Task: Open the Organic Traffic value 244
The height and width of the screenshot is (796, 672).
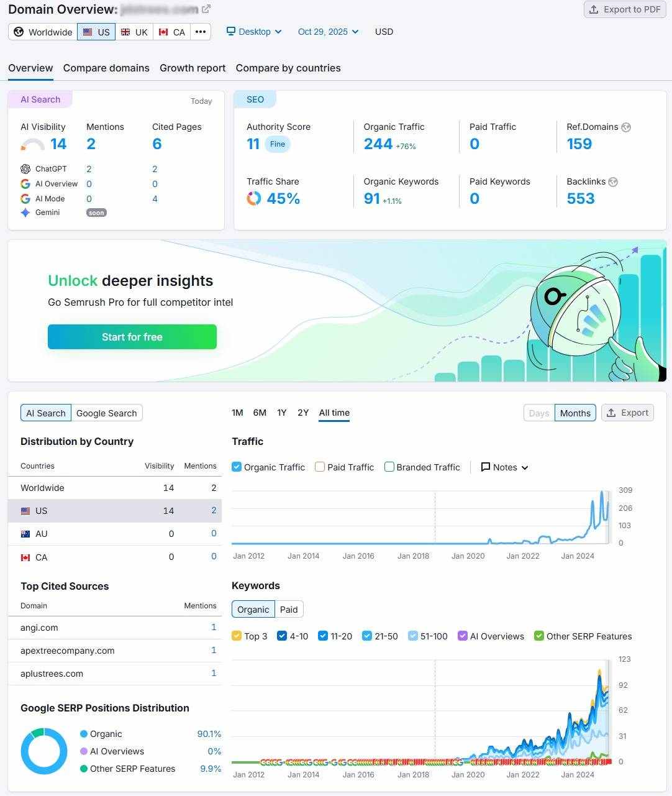Action: coord(378,144)
